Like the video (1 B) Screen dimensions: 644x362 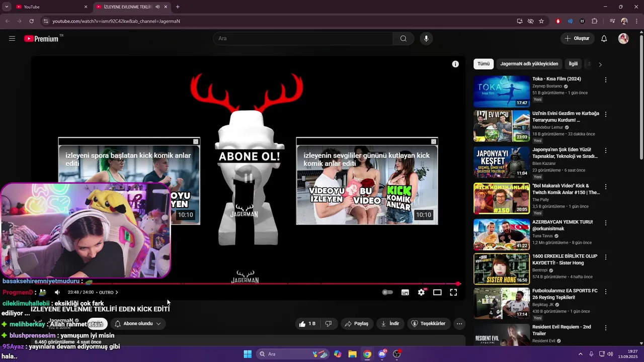coord(307,324)
